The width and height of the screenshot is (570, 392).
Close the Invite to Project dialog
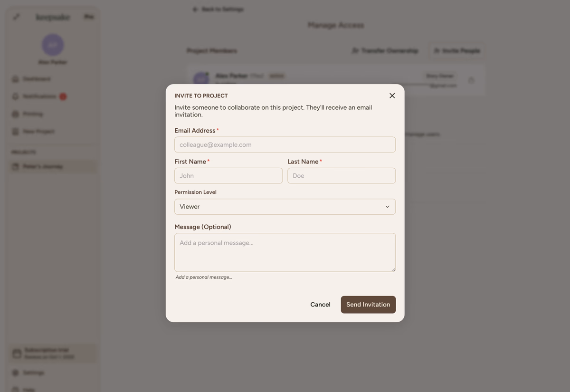coord(392,96)
